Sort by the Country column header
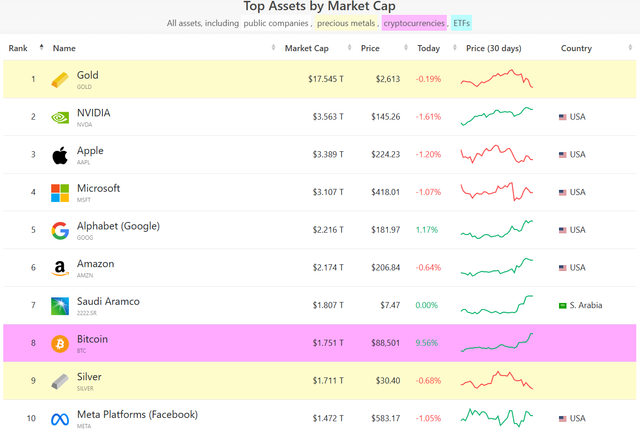640x437 pixels. tap(576, 48)
